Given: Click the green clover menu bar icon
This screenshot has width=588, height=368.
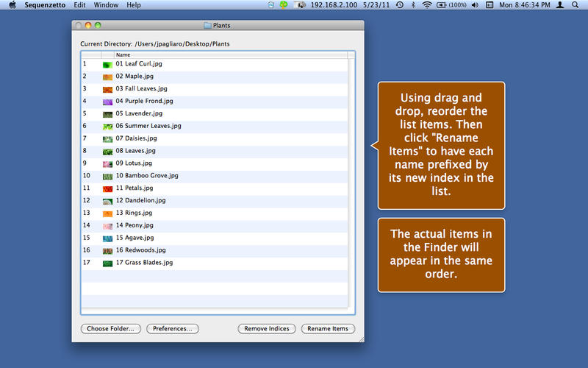Looking at the screenshot, I should [x=284, y=5].
